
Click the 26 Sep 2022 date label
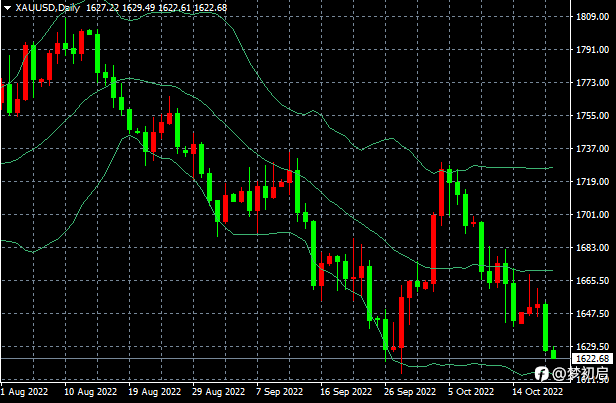tap(410, 392)
